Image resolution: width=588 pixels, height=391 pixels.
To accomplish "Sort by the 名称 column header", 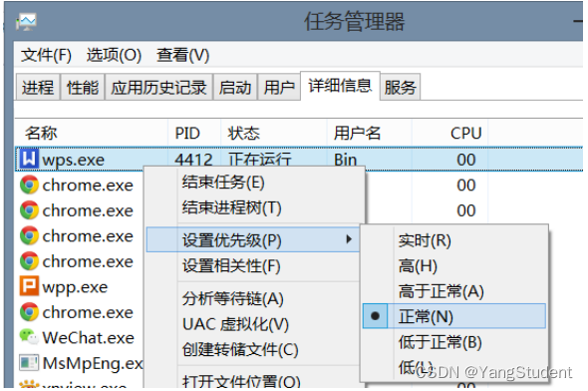I will tap(91, 133).
